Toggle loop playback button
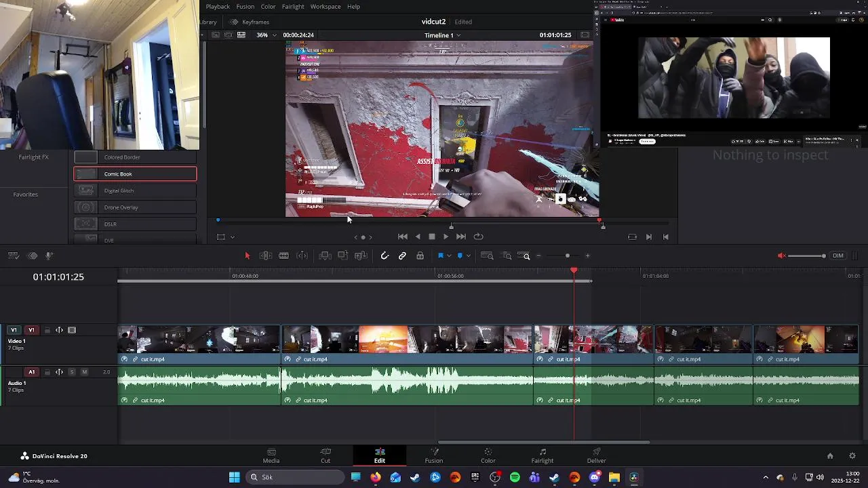Screen dimensions: 868x488 tap(478, 237)
